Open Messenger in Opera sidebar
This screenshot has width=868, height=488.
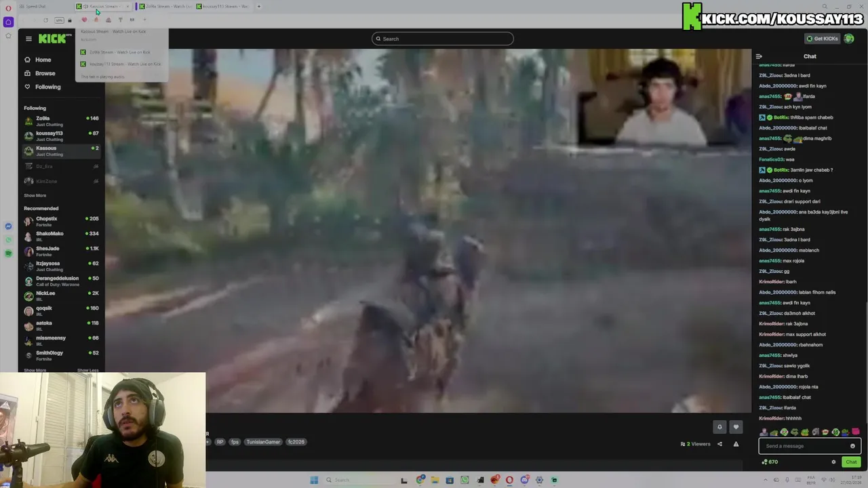8,226
